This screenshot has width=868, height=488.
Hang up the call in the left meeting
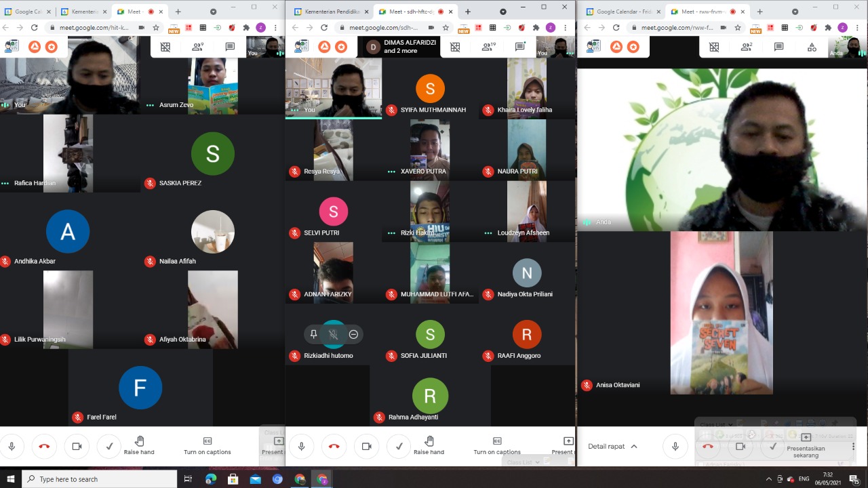coord(44,446)
